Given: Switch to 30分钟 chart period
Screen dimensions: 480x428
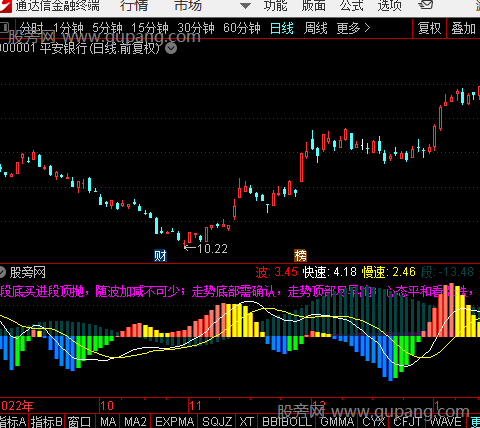Looking at the screenshot, I should point(196,28).
